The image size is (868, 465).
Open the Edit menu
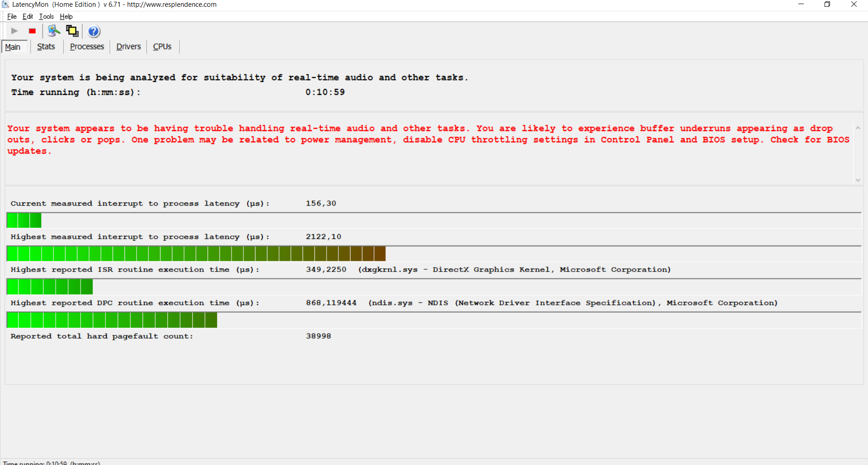click(x=28, y=17)
